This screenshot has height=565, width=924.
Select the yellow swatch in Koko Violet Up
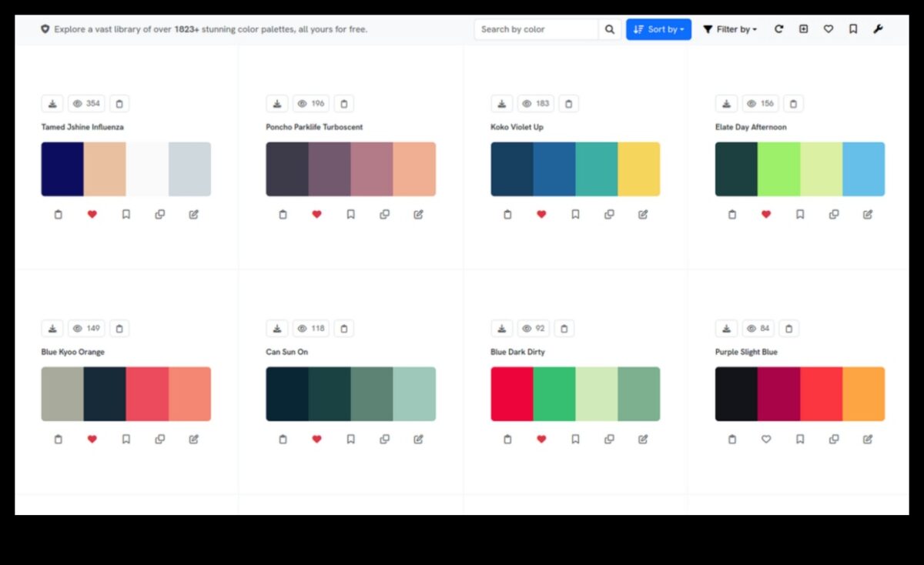pyautogui.click(x=638, y=169)
